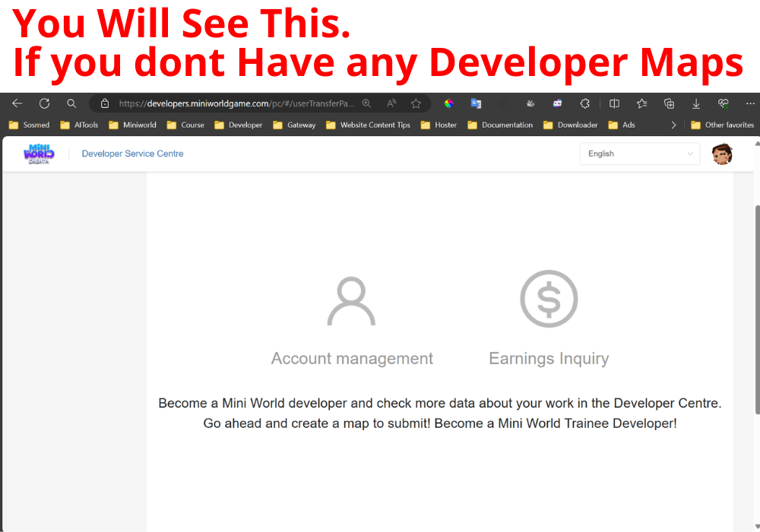The width and height of the screenshot is (760, 532).
Task: Open the translate extension icon
Action: click(x=476, y=103)
